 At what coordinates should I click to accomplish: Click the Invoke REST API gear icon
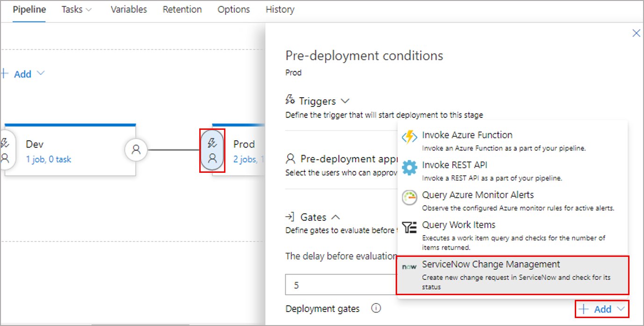(x=409, y=167)
